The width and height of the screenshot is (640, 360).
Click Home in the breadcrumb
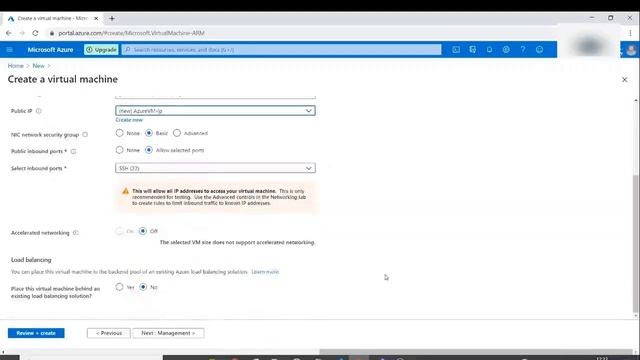coord(16,66)
